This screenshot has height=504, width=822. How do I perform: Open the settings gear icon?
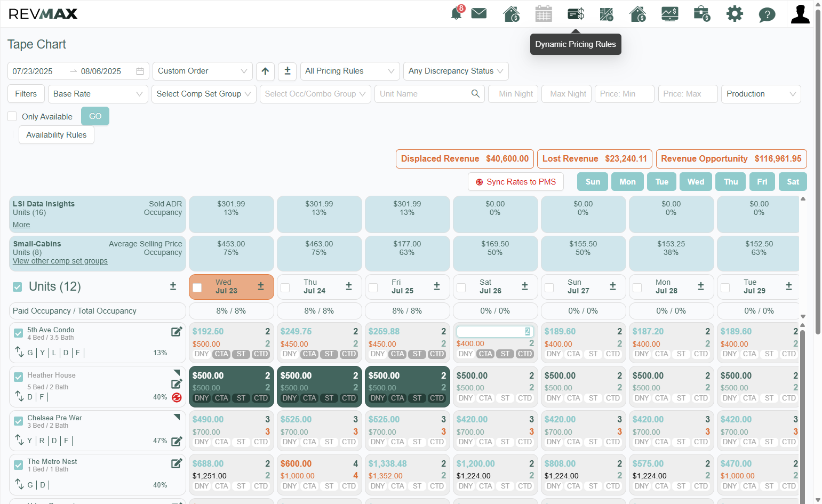tap(735, 14)
